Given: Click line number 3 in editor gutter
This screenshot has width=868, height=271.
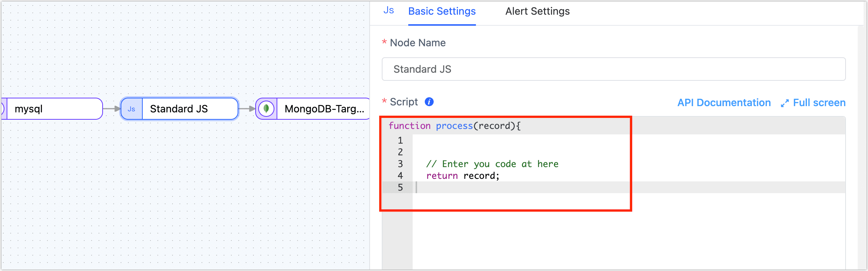Looking at the screenshot, I should pyautogui.click(x=400, y=164).
